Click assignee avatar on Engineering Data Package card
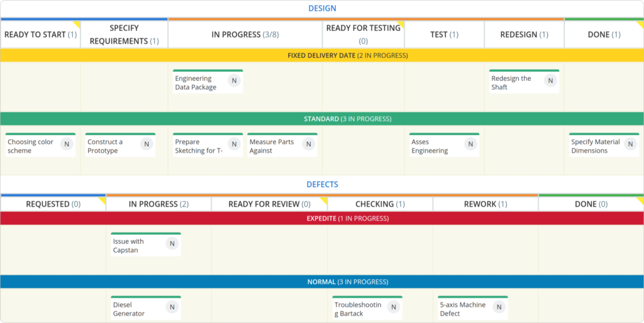The image size is (644, 323). [234, 80]
